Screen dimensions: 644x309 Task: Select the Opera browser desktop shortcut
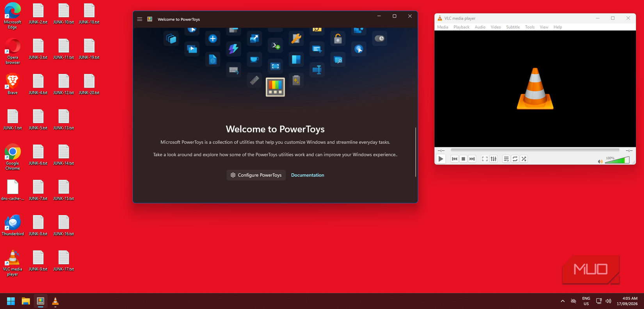coord(12,51)
